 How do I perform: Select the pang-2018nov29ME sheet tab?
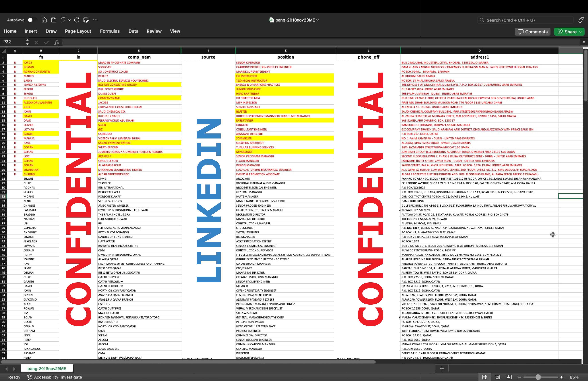tap(47, 368)
